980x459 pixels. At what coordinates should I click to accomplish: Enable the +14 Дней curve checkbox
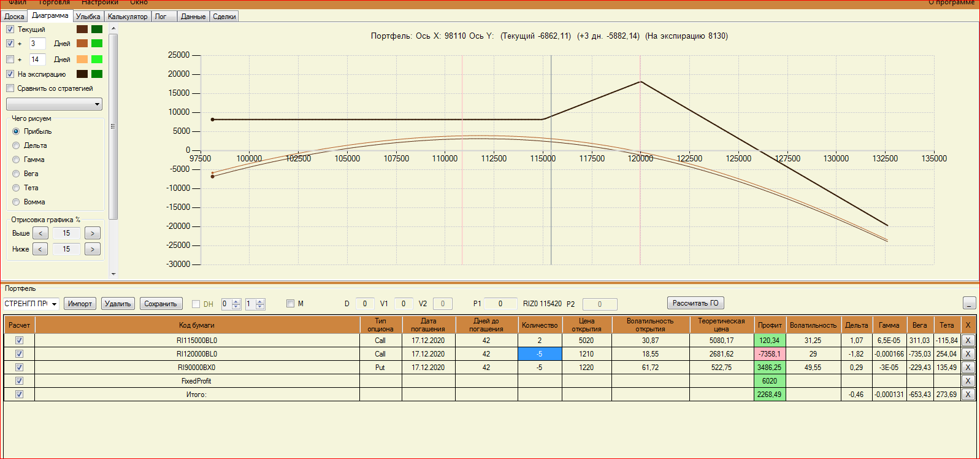[x=10, y=60]
